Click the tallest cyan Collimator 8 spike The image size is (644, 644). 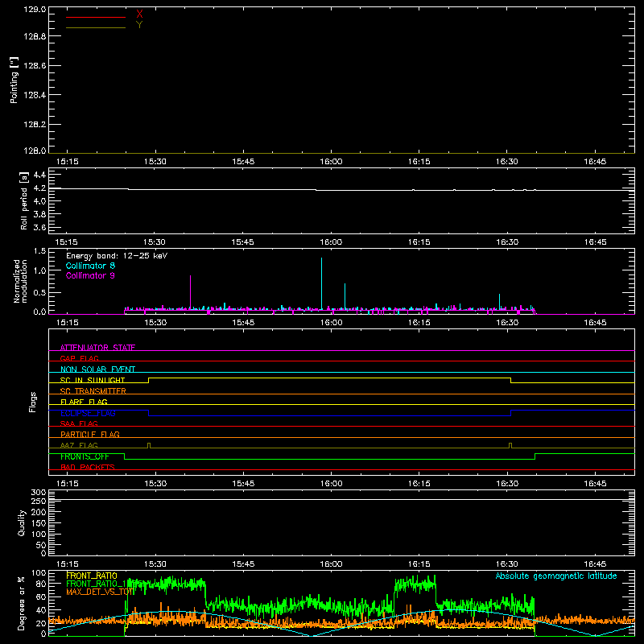tap(321, 283)
